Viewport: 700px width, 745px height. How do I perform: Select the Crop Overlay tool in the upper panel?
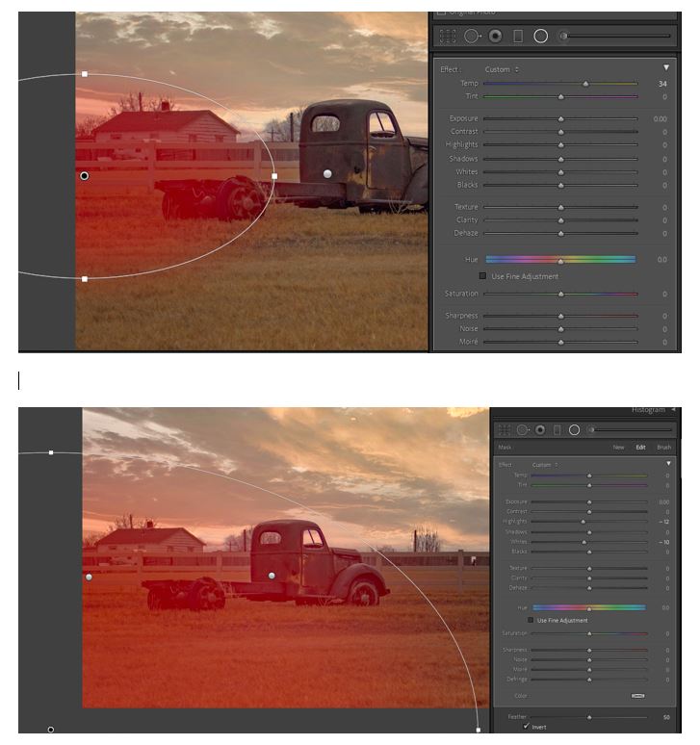[448, 37]
